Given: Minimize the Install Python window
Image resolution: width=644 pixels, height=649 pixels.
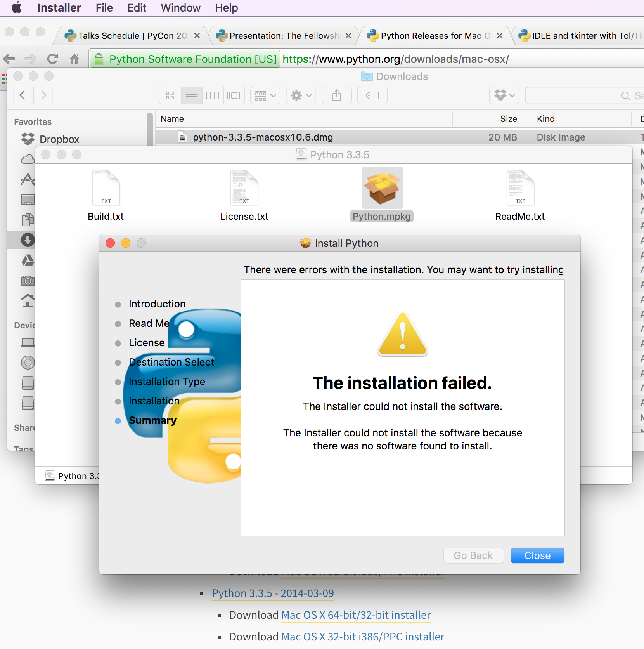Looking at the screenshot, I should click(x=126, y=243).
